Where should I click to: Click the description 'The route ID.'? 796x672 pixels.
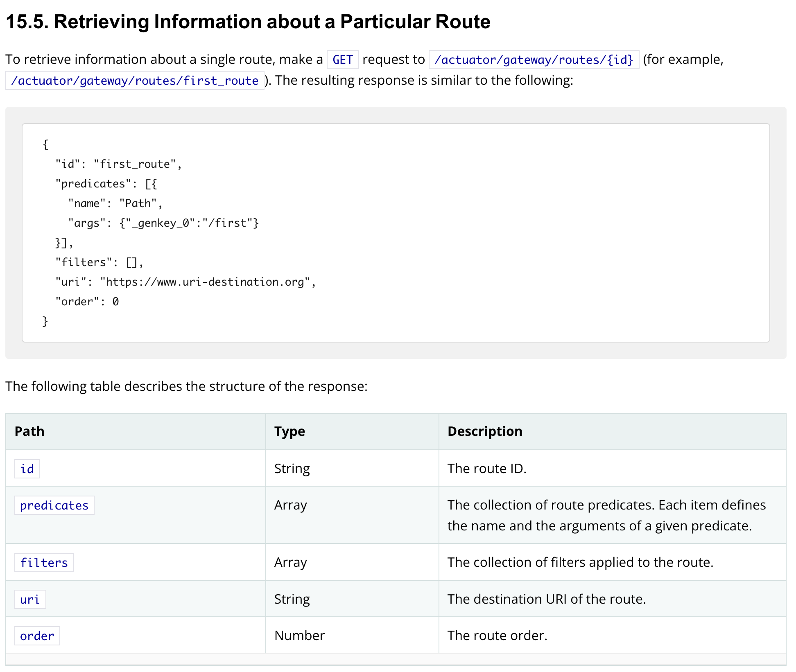coord(487,469)
